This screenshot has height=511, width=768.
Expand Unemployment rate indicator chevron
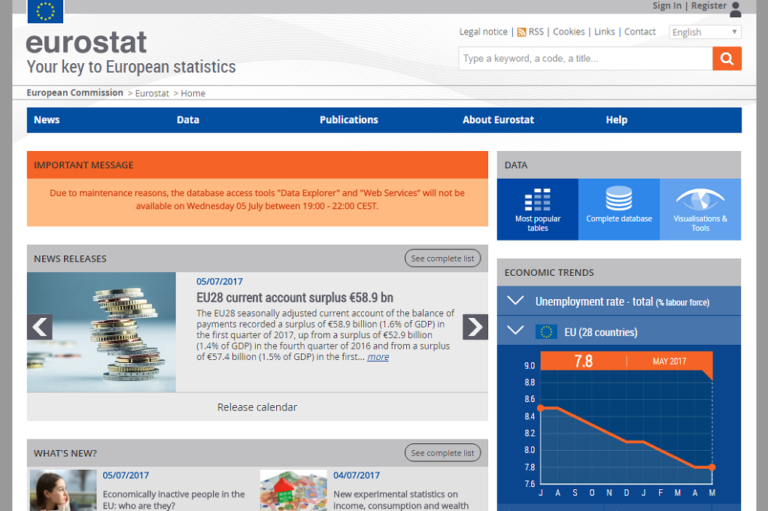tap(515, 300)
